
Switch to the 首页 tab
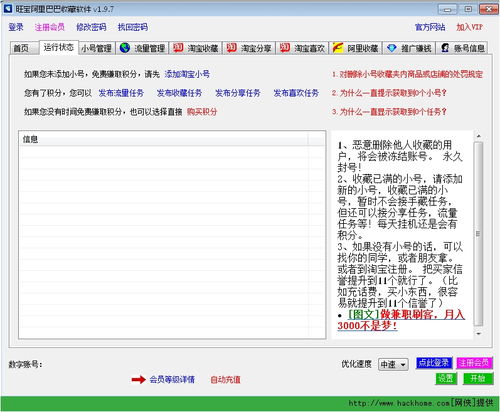(x=24, y=48)
